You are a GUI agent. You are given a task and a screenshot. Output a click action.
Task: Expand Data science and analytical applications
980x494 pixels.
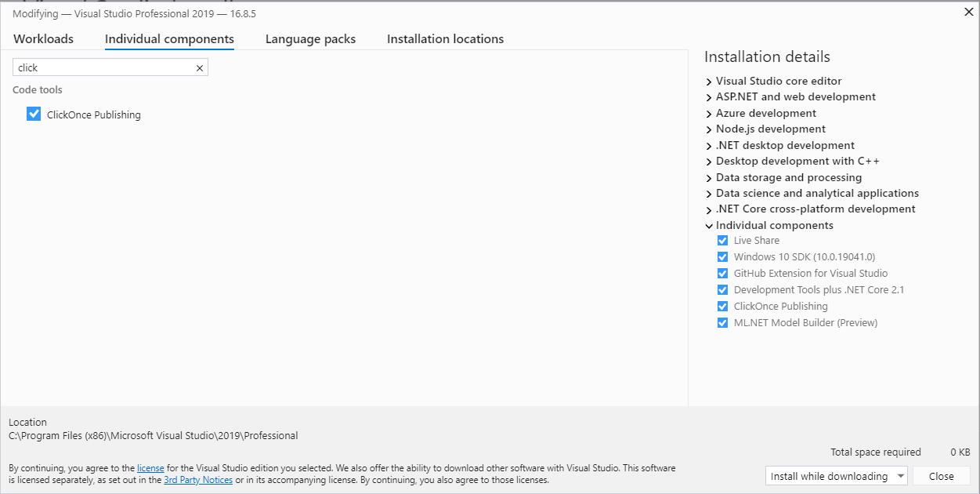point(709,194)
